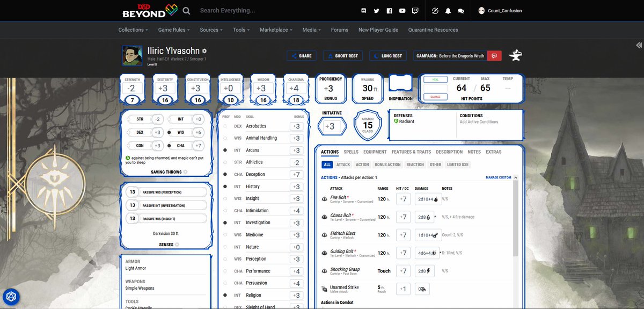Click the anvil builder icon
The height and width of the screenshot is (309, 644).
click(515, 55)
